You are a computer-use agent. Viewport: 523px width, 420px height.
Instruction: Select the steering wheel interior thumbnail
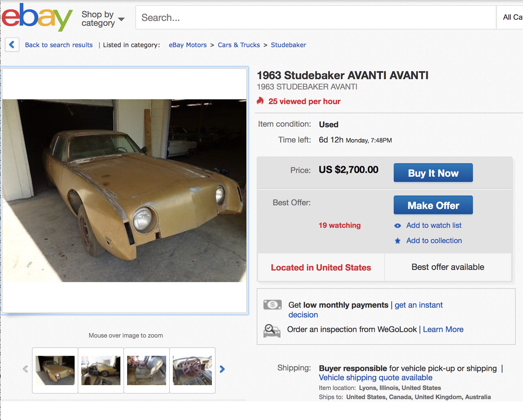[x=192, y=370]
